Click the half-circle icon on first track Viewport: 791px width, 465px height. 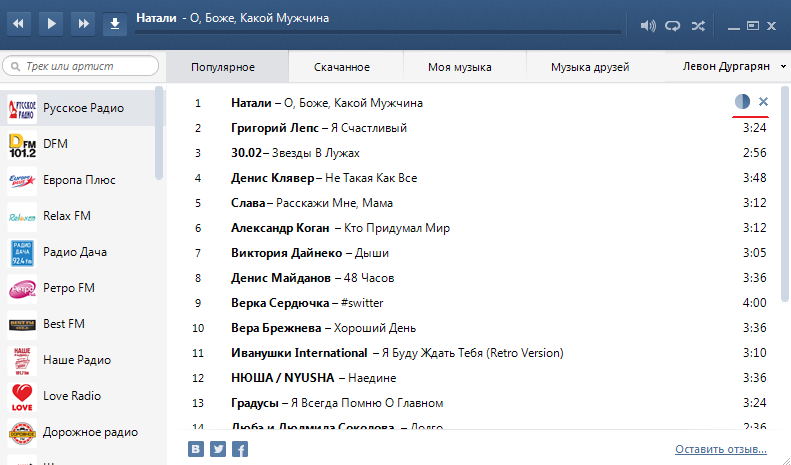(x=742, y=102)
